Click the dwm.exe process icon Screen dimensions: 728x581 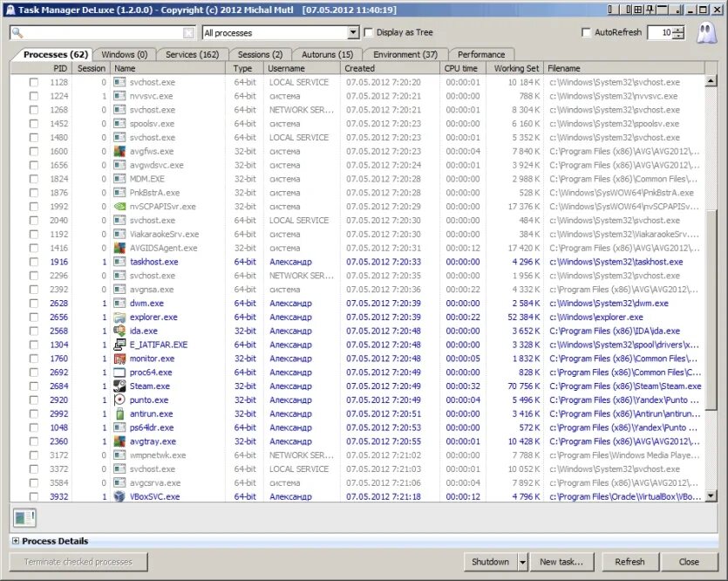[x=119, y=304]
